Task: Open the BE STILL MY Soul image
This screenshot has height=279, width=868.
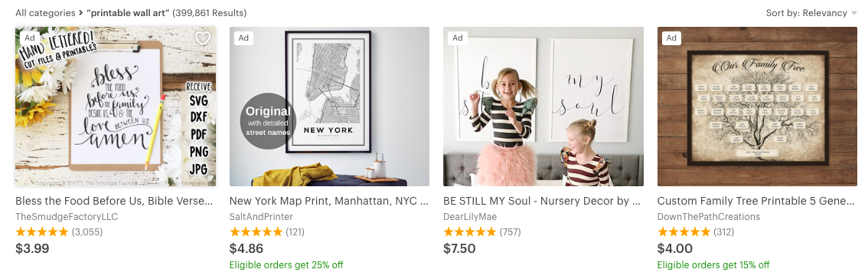Action: [543, 107]
